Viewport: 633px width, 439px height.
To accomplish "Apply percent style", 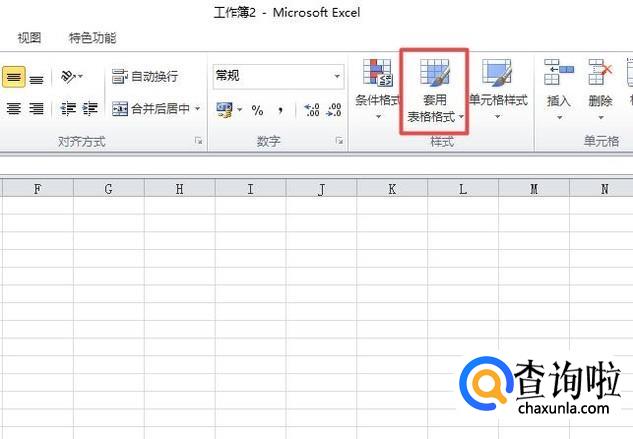I will (257, 110).
